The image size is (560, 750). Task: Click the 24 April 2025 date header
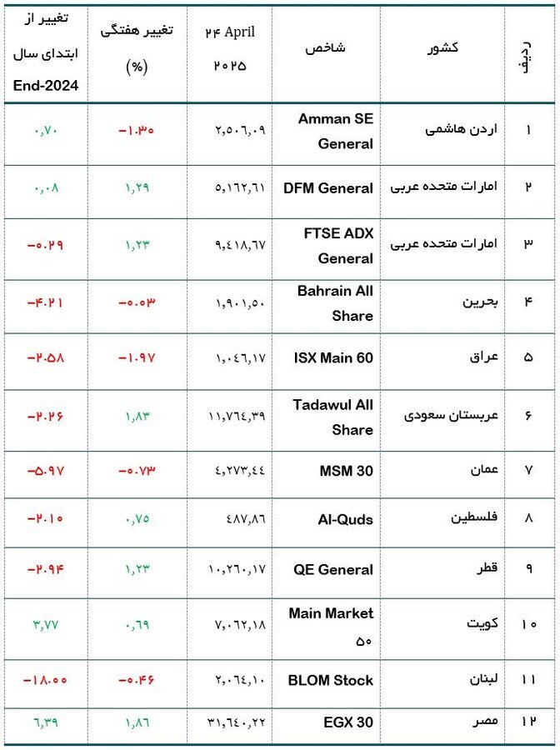coord(229,48)
